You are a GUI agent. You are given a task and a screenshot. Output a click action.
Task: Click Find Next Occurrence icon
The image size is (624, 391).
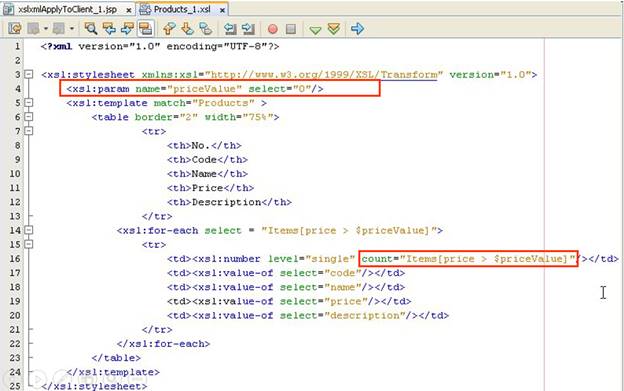coord(127,28)
